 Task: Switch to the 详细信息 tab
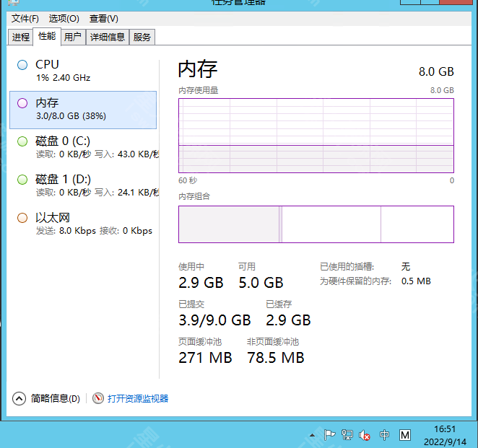pos(107,37)
